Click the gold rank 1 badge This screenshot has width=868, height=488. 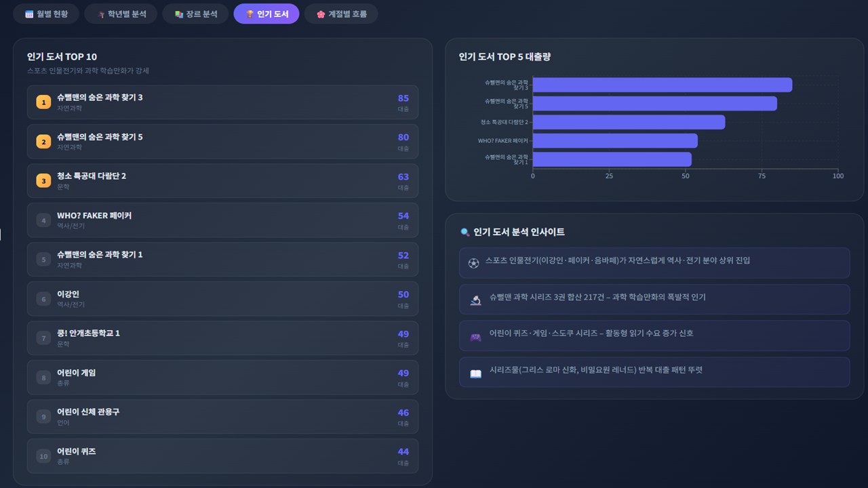pos(43,102)
